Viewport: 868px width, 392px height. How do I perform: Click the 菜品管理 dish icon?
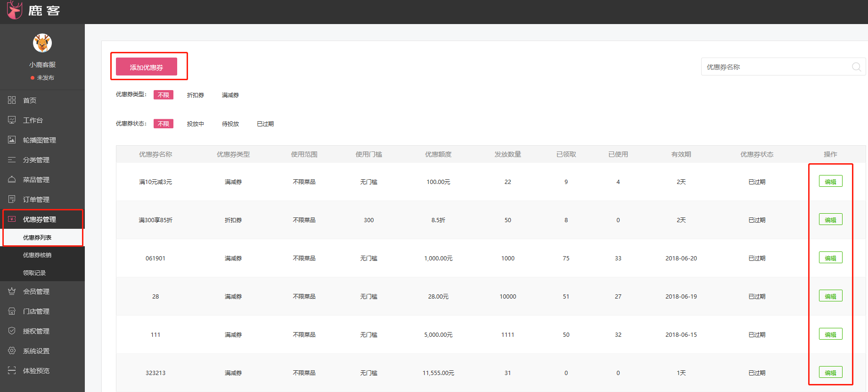pos(12,179)
